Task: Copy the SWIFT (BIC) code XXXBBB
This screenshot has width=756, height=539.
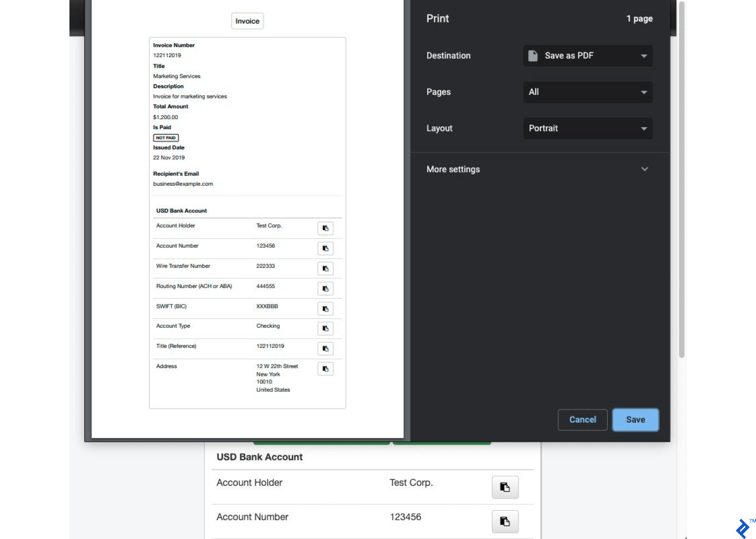Action: pyautogui.click(x=325, y=309)
